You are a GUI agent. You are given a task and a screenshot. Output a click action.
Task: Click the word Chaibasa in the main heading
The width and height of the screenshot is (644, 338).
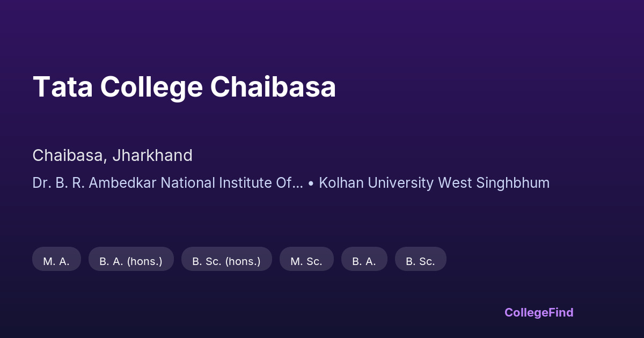click(x=273, y=87)
